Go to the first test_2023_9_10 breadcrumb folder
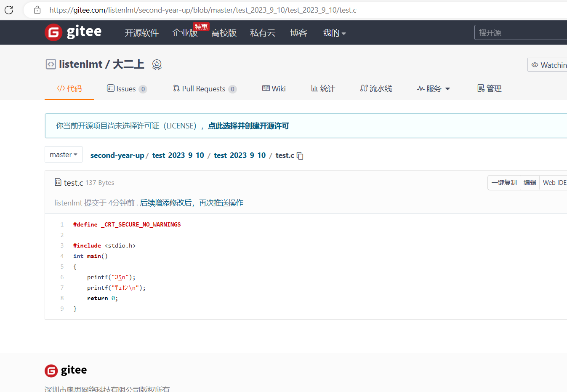This screenshot has height=392, width=567. coord(178,155)
